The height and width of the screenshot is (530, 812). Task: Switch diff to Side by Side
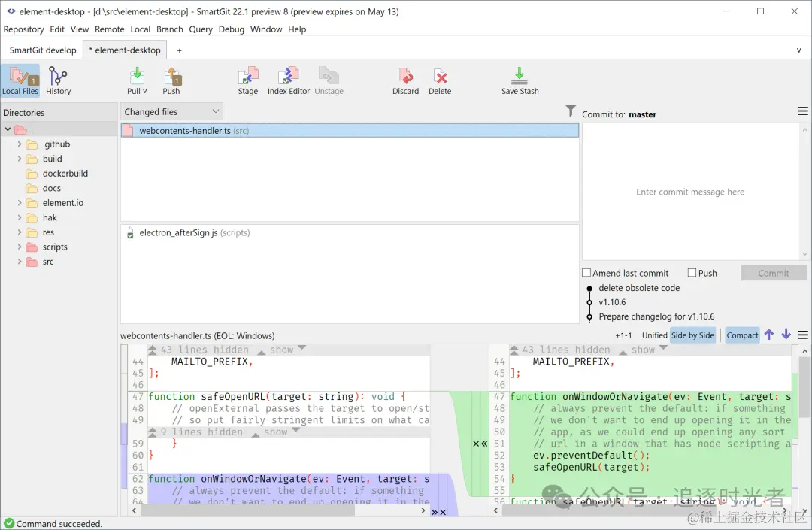(x=692, y=335)
